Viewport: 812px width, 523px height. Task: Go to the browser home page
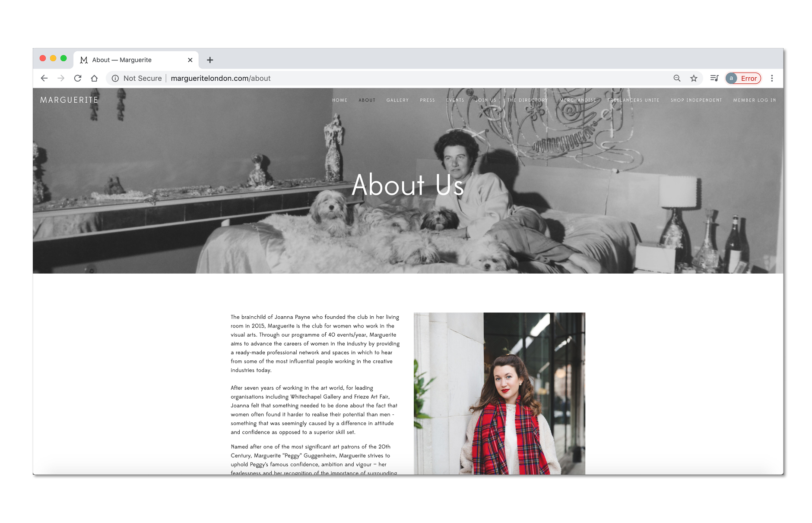(94, 78)
